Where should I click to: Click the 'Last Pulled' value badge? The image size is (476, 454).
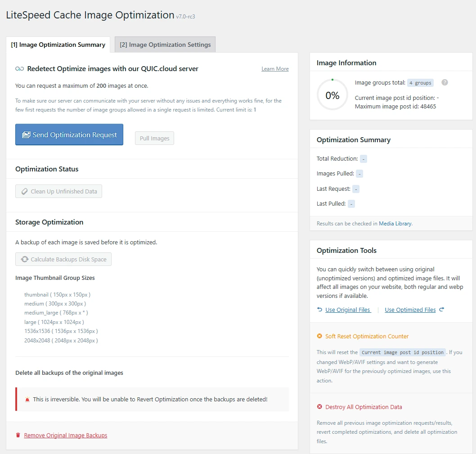pyautogui.click(x=351, y=204)
